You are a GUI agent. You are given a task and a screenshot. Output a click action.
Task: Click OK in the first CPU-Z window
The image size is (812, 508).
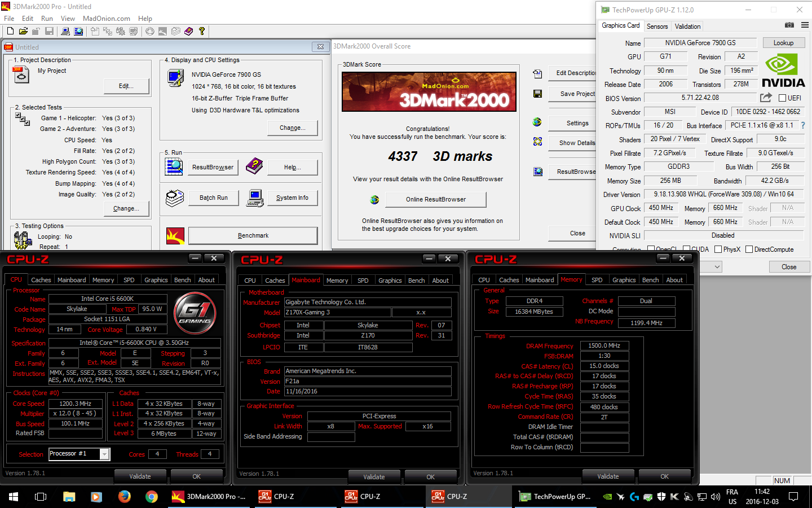click(x=196, y=476)
